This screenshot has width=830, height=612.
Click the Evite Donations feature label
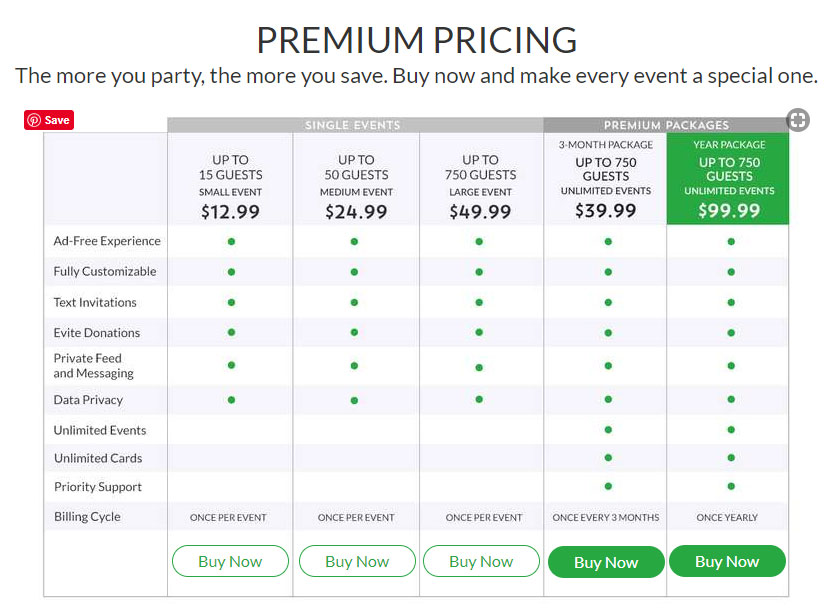[x=97, y=333]
